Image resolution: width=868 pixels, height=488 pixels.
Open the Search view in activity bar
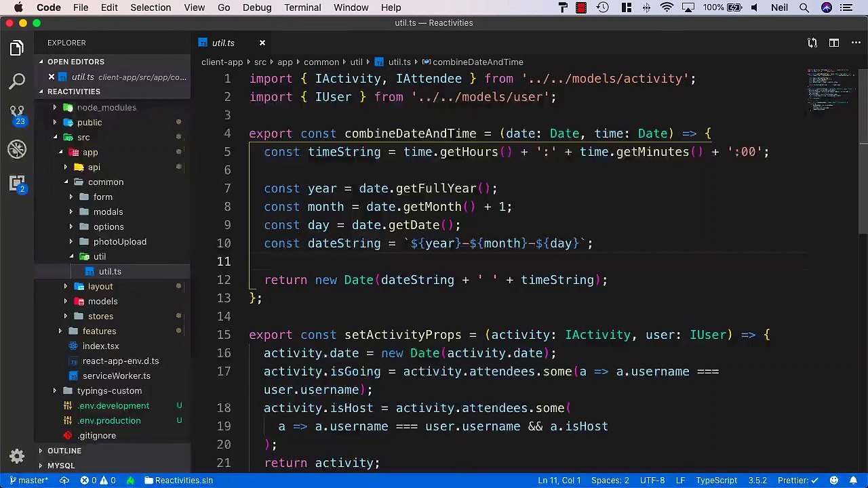click(x=17, y=81)
